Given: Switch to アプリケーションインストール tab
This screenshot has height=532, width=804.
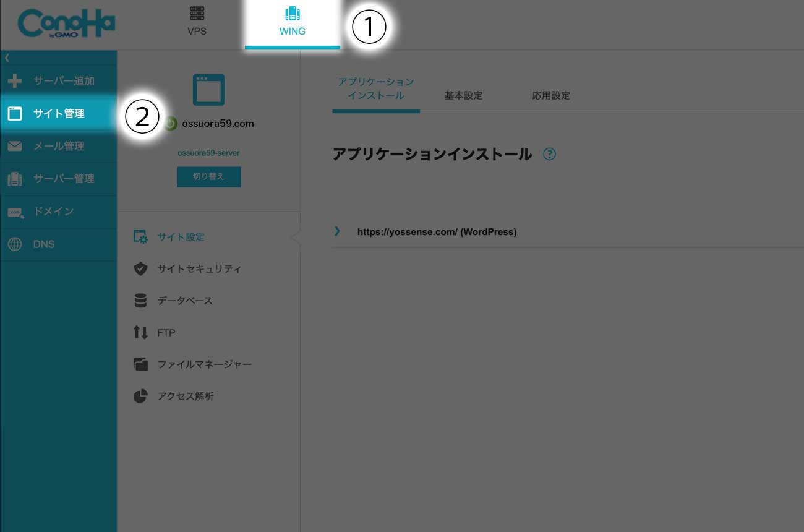Looking at the screenshot, I should (376, 89).
